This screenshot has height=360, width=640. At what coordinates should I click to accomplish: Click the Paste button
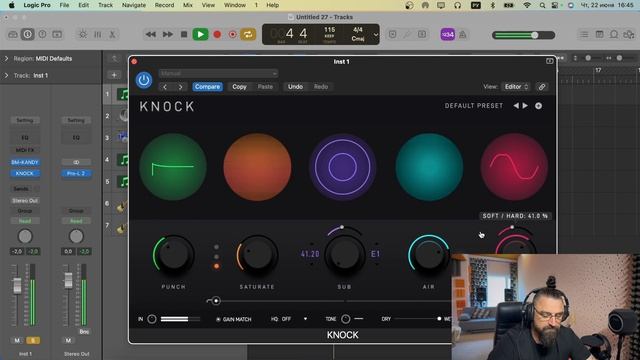(x=265, y=87)
